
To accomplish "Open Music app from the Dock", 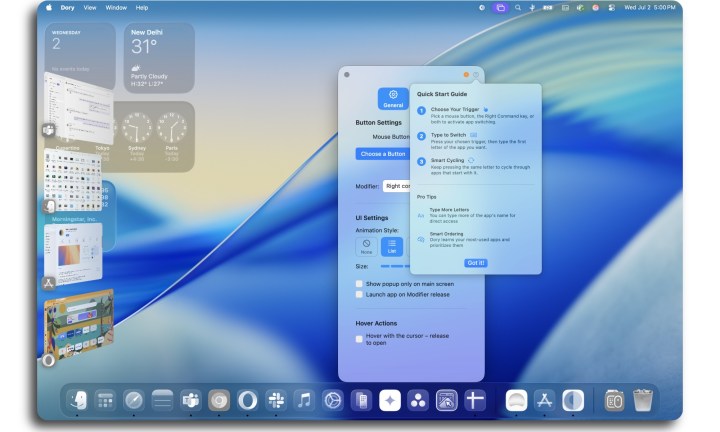I will 304,400.
